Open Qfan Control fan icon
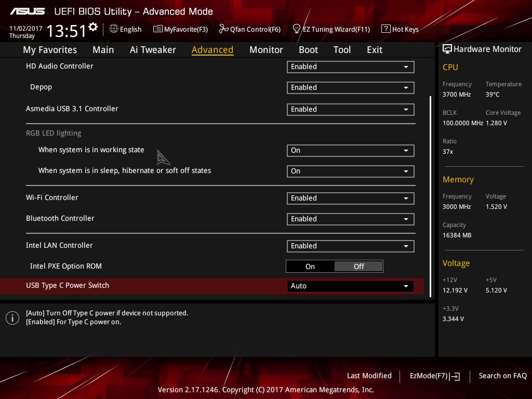Image resolution: width=532 pixels, height=399 pixels. [224, 29]
